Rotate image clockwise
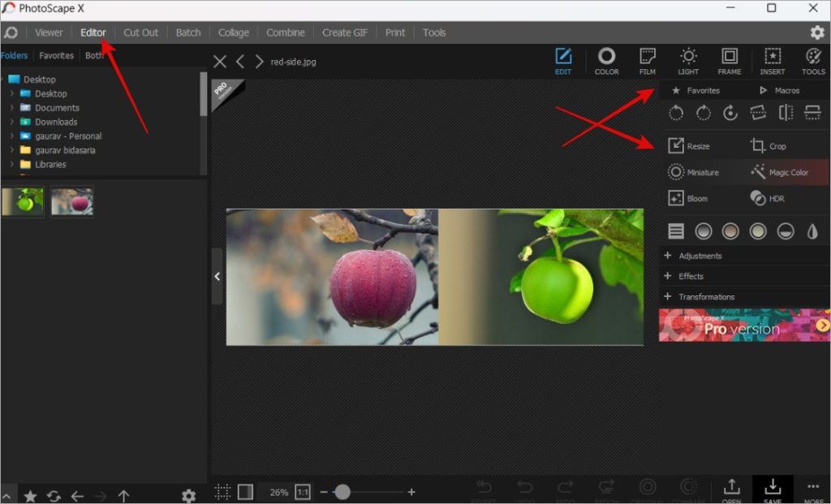Screen dimensions: 831x504 [704, 112]
